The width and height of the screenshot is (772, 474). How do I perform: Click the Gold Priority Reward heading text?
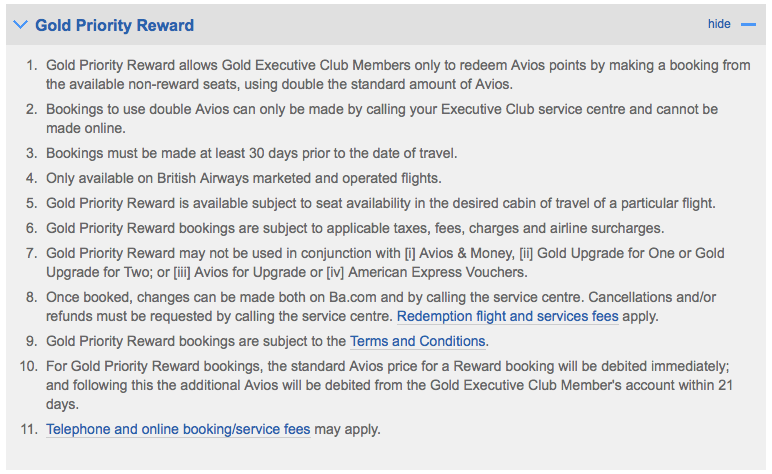(114, 25)
